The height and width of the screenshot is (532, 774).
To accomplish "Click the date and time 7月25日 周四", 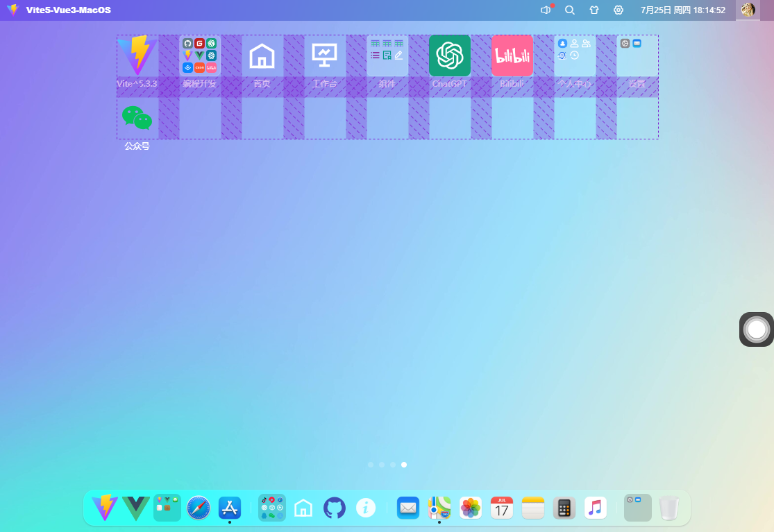I will pyautogui.click(x=683, y=10).
